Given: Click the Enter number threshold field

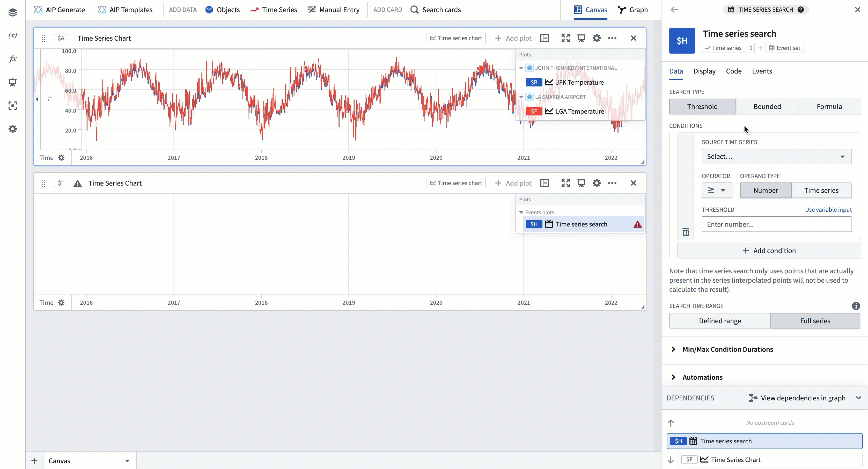Looking at the screenshot, I should point(777,224).
